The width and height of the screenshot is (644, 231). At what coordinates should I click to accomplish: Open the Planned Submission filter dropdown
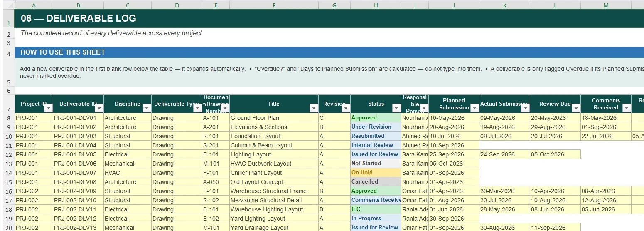(474, 108)
